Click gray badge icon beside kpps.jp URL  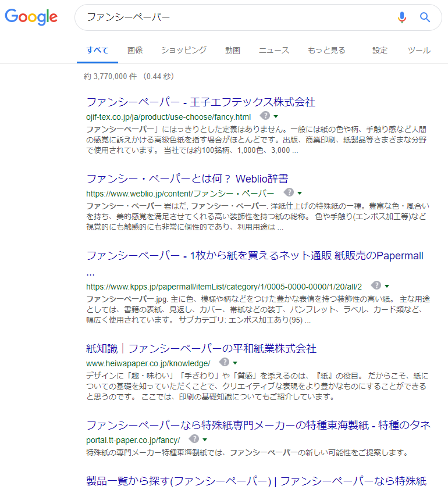(376, 285)
